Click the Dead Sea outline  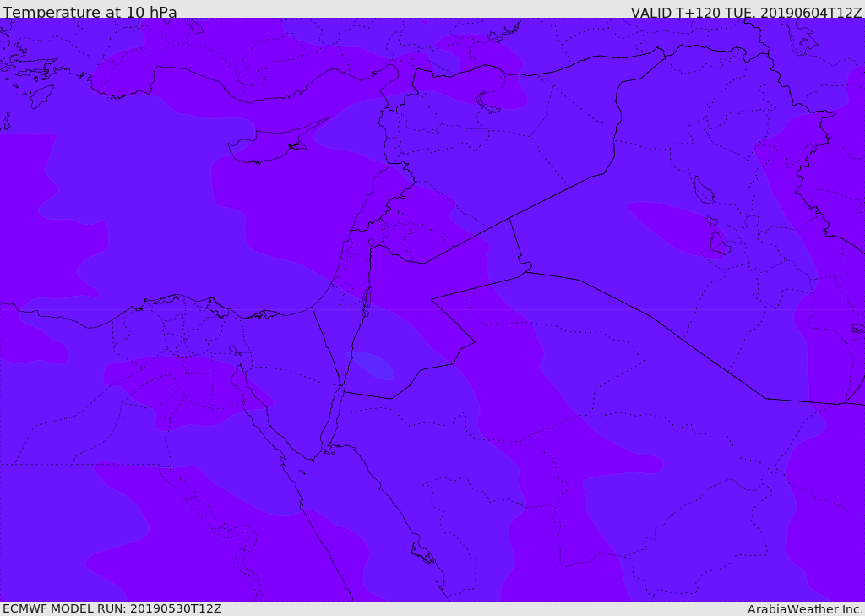click(366, 302)
